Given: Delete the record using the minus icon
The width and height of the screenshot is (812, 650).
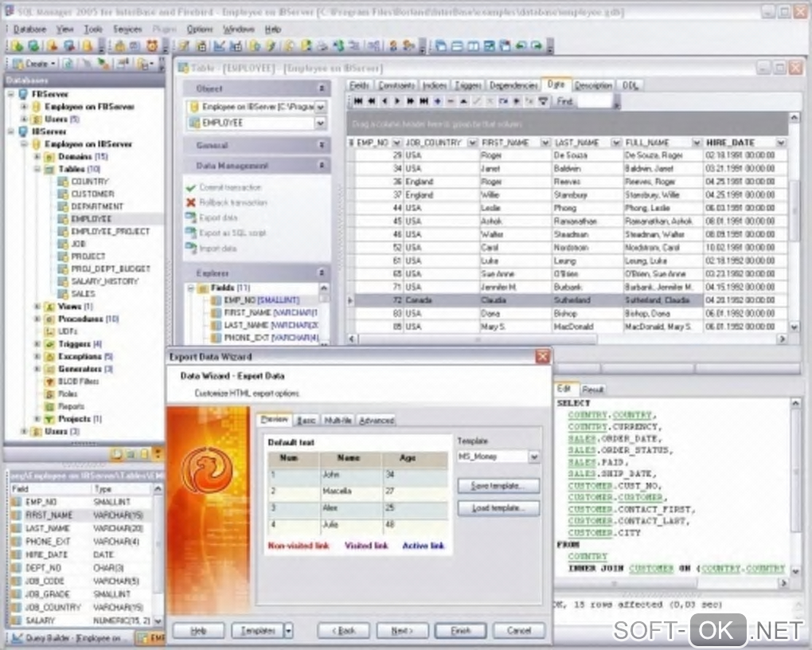Looking at the screenshot, I should pyautogui.click(x=451, y=101).
